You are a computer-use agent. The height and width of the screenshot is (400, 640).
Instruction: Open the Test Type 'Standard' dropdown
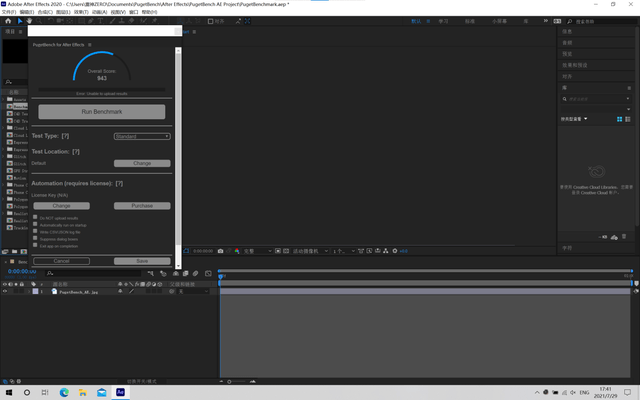click(x=142, y=136)
